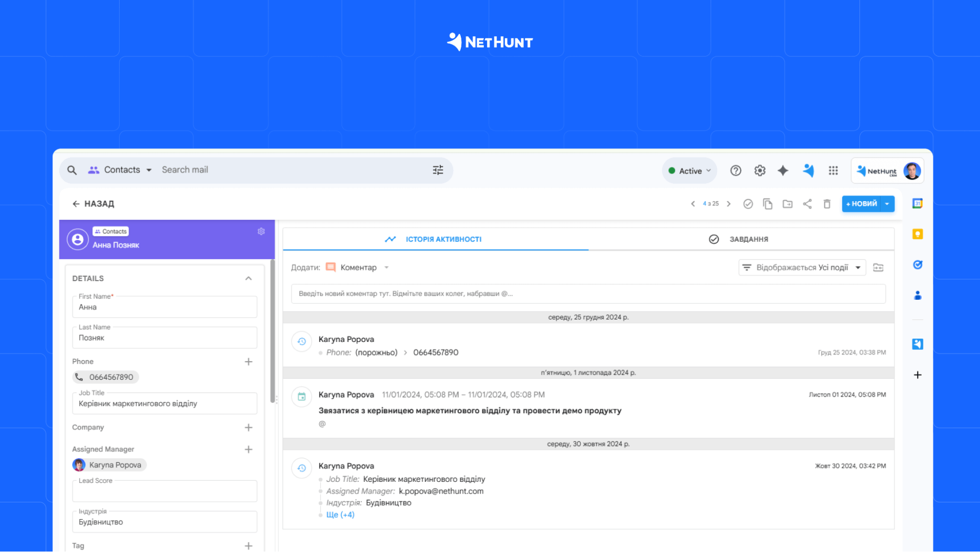980x552 pixels.
Task: Click timeline display settings icon
Action: (878, 268)
